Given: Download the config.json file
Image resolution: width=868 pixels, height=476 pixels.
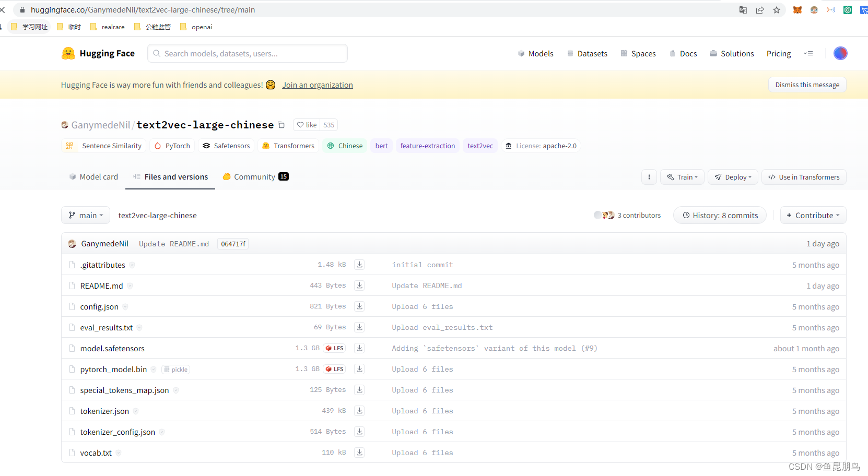Looking at the screenshot, I should tap(359, 306).
